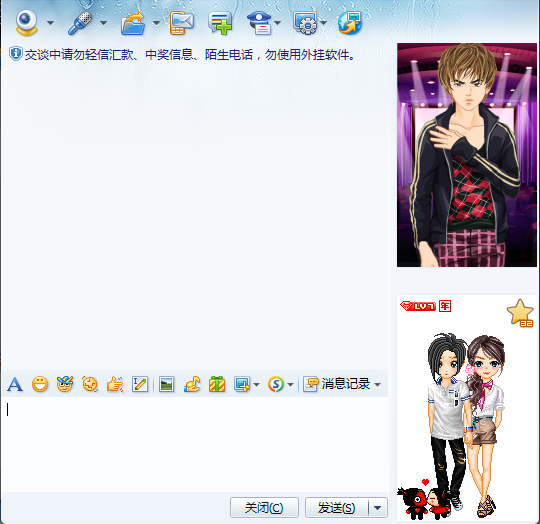This screenshot has width=540, height=524.
Task: Click the police cap report icon
Action: [x=260, y=23]
